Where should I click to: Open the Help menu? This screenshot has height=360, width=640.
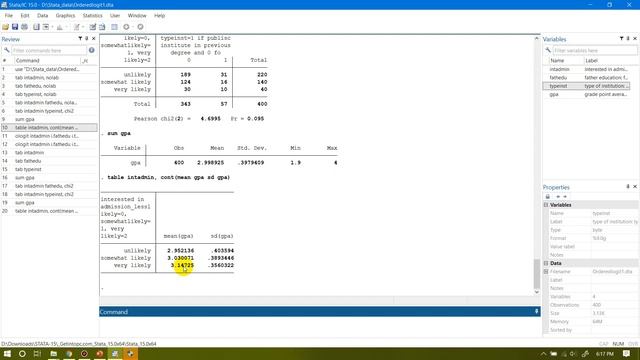click(x=160, y=16)
